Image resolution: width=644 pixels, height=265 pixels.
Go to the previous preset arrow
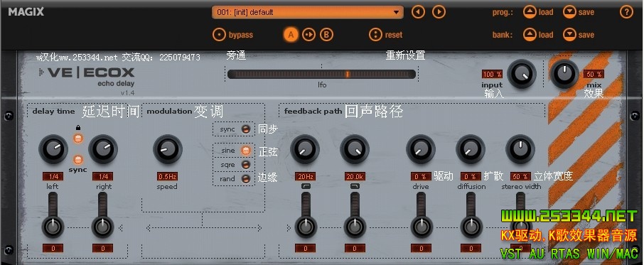pyautogui.click(x=418, y=12)
